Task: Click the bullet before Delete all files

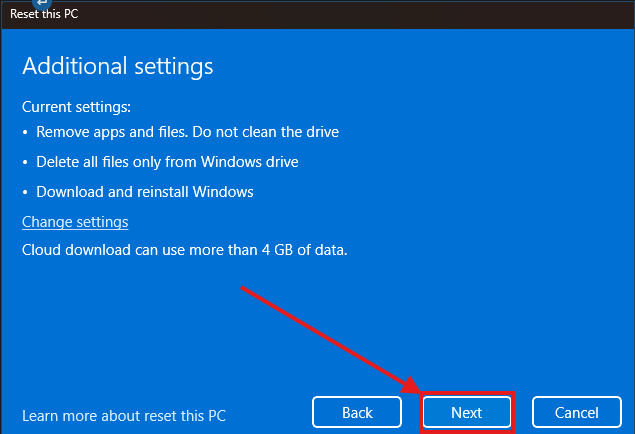Action: pyautogui.click(x=26, y=162)
